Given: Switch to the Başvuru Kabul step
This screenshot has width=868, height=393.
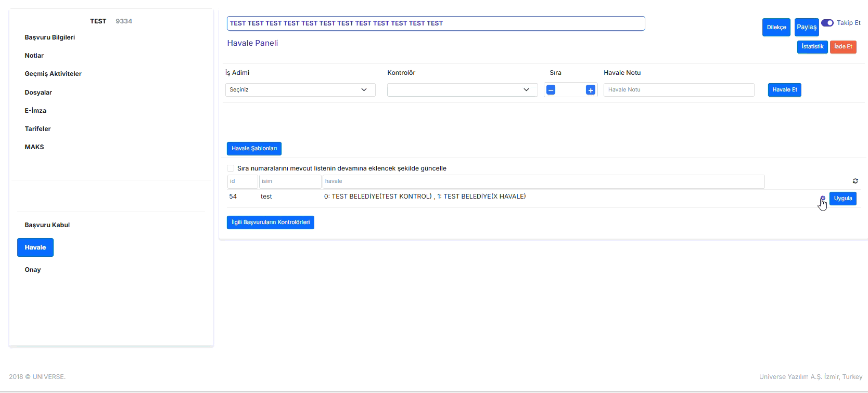Looking at the screenshot, I should pos(47,225).
